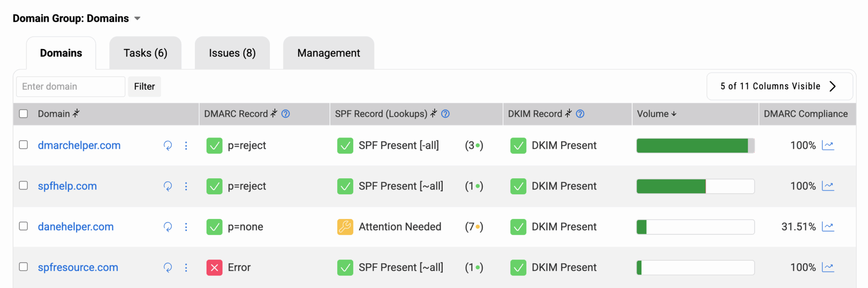The height and width of the screenshot is (288, 868).
Task: Click the SPF Record help question icon
Action: coord(445,114)
